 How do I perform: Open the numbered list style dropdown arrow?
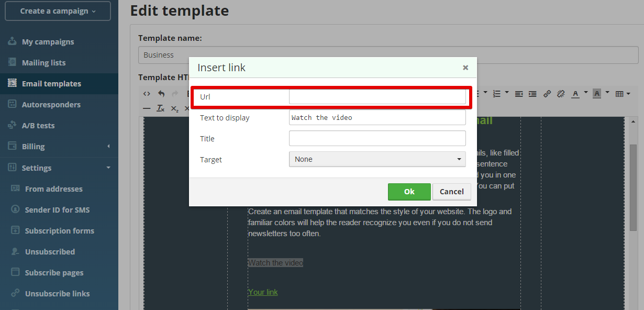click(x=507, y=93)
